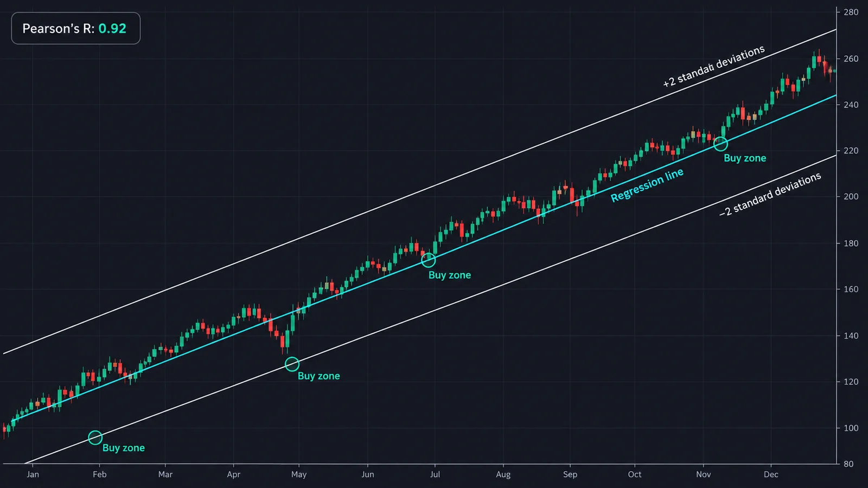The height and width of the screenshot is (488, 868).
Task: Click the 160 price axis value
Action: tap(851, 290)
